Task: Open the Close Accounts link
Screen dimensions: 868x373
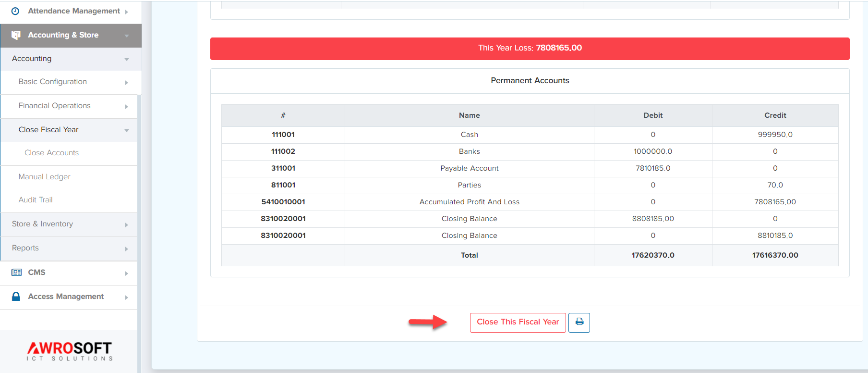Action: click(x=51, y=153)
